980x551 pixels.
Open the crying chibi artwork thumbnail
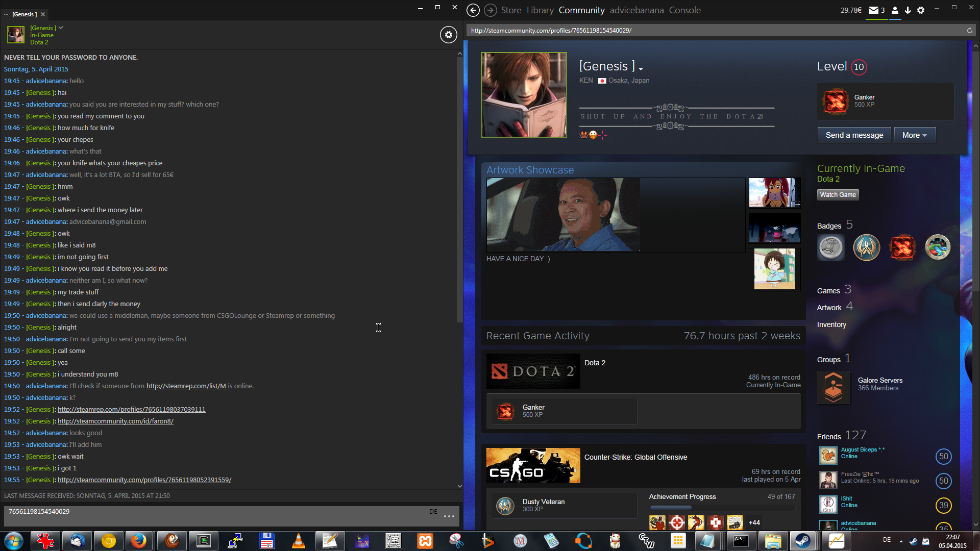click(775, 269)
